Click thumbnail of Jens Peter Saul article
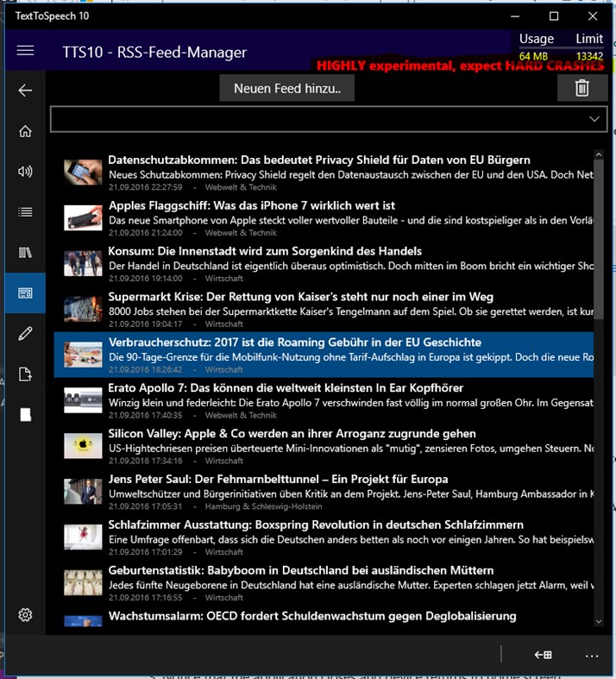This screenshot has height=679, width=616. point(83,492)
